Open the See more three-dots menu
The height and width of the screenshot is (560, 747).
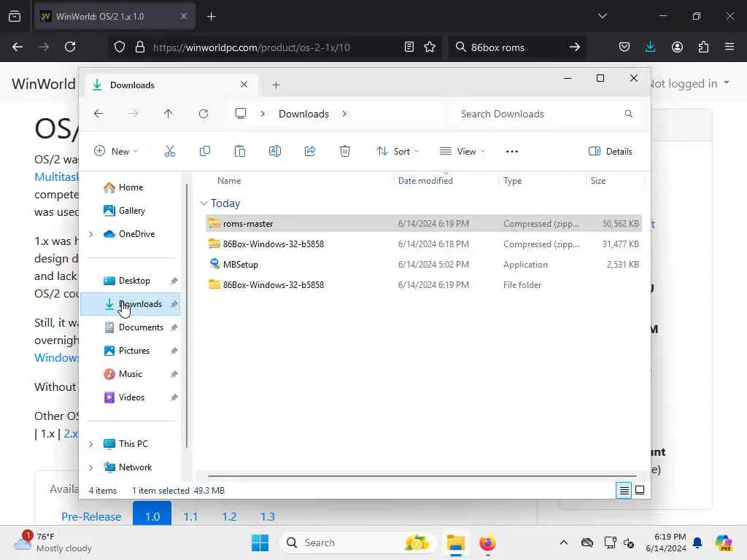[511, 152]
